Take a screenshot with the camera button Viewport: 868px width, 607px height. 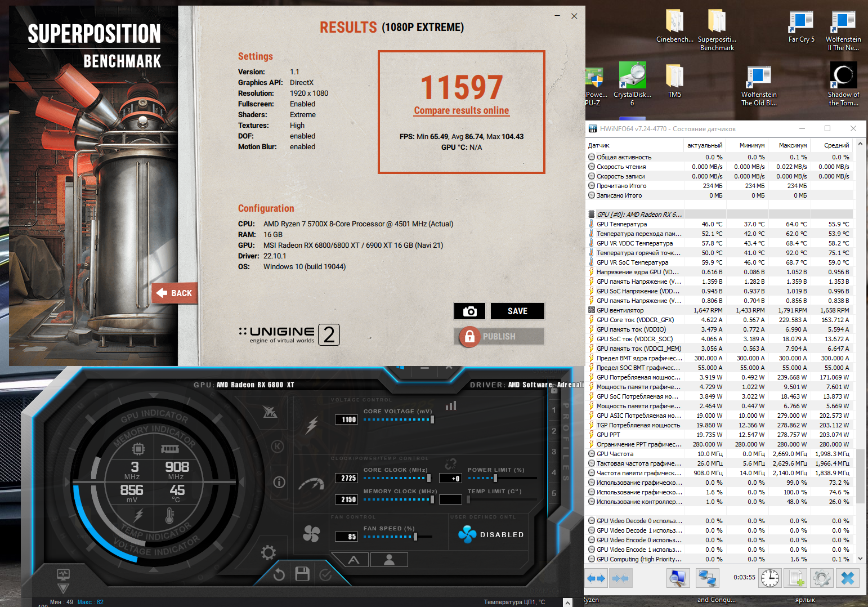tap(469, 311)
